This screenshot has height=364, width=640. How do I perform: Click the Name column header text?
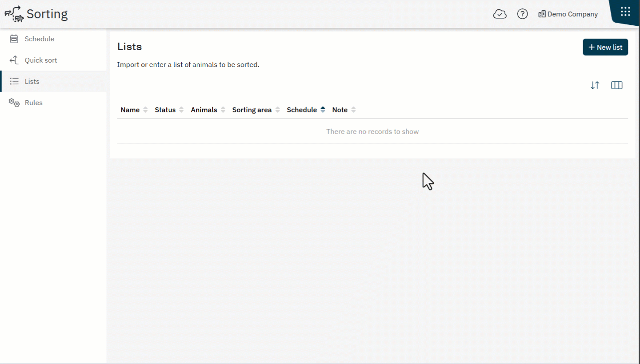(x=130, y=110)
